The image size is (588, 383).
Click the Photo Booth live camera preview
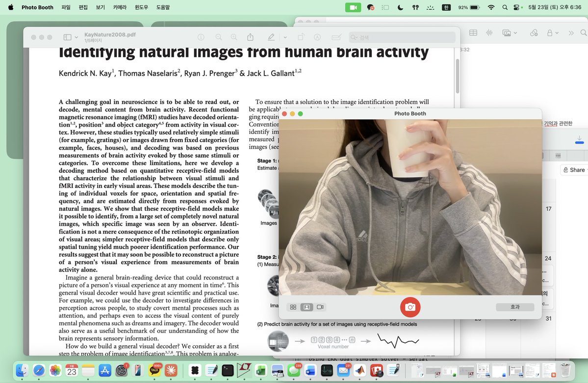(x=410, y=207)
